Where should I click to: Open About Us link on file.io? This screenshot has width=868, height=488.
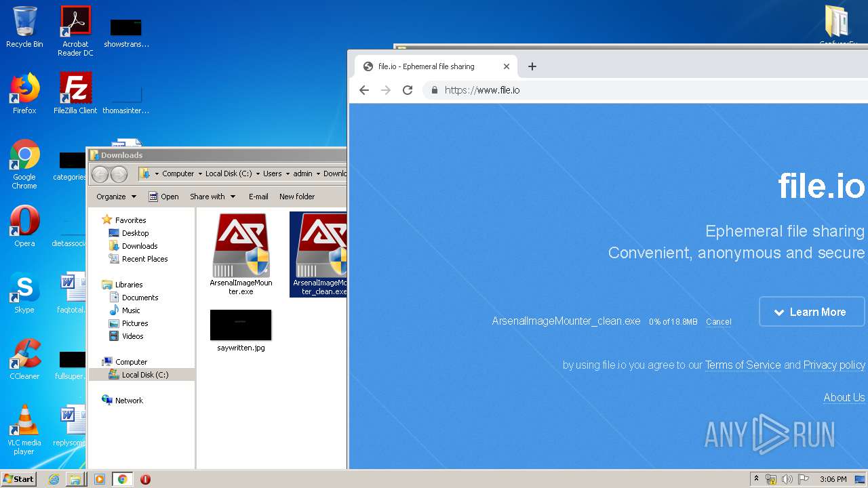(x=844, y=397)
